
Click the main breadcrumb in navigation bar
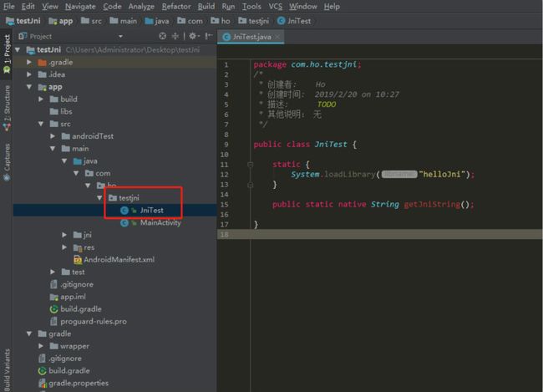coord(124,21)
